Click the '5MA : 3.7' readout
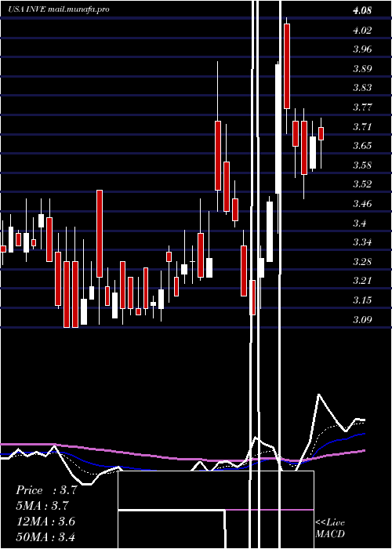The image size is (392, 549). 42,506
